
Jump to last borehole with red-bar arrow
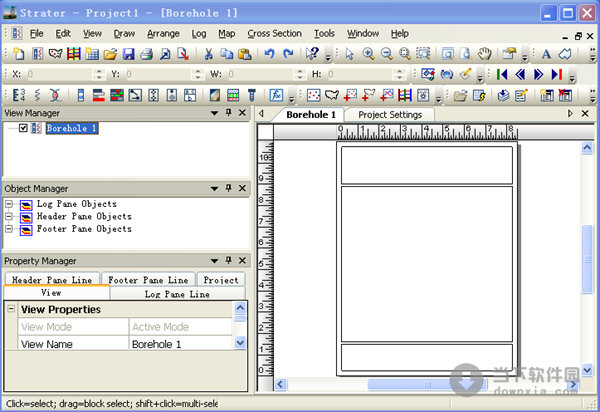pyautogui.click(x=557, y=74)
